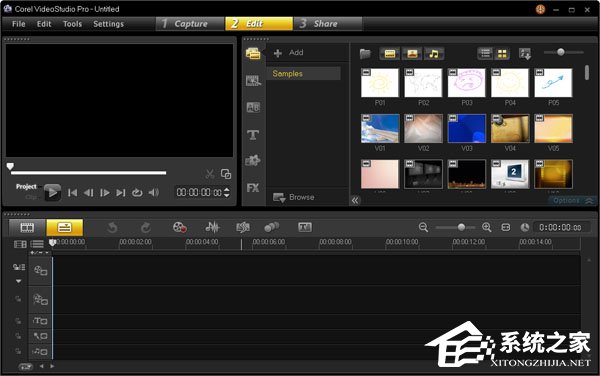
Task: Click the Undo arrow
Action: coord(112,228)
